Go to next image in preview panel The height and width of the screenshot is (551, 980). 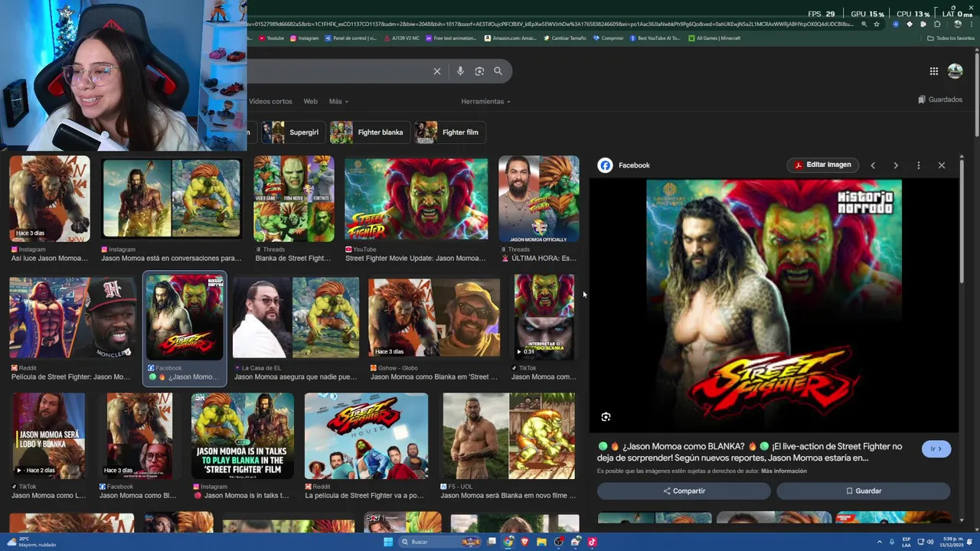tap(896, 165)
